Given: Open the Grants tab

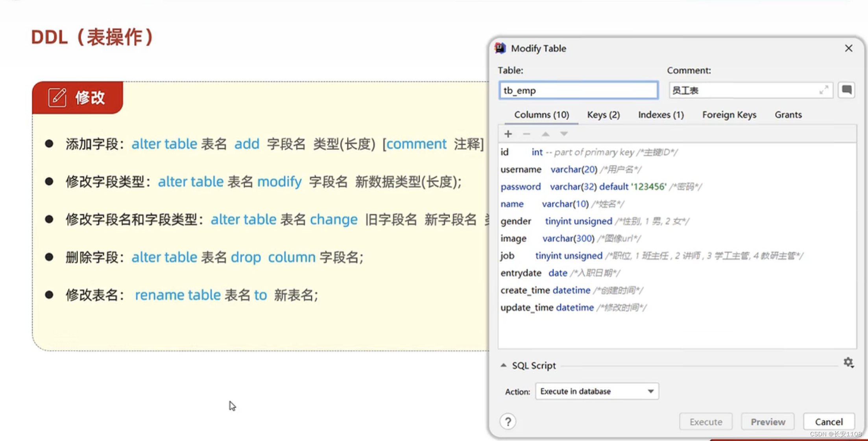Looking at the screenshot, I should (x=788, y=115).
